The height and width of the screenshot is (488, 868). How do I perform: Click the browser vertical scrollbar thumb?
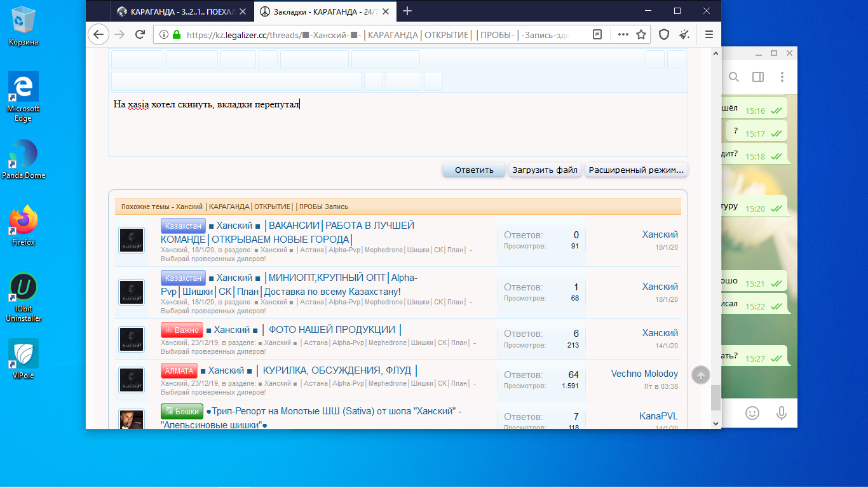(x=715, y=398)
